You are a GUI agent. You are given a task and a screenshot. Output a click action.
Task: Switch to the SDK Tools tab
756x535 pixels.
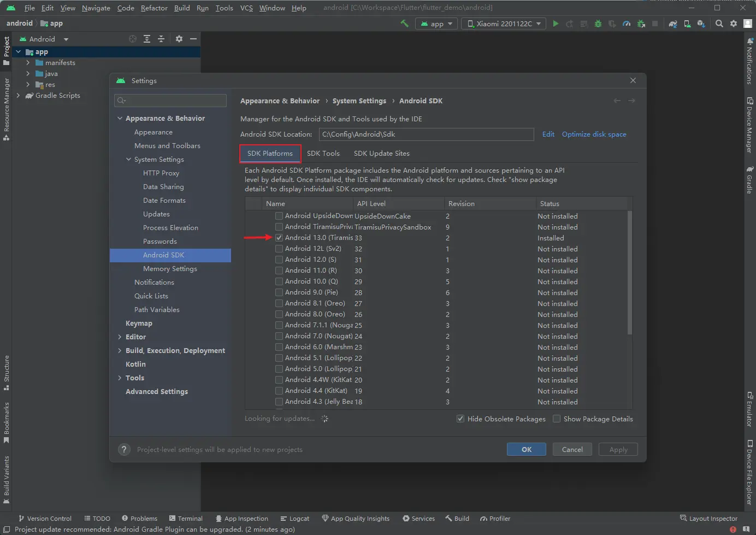coord(323,154)
